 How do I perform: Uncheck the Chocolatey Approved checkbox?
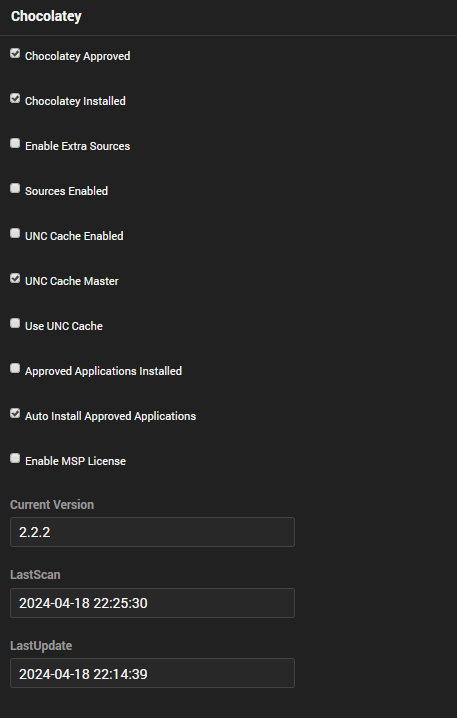(x=15, y=54)
